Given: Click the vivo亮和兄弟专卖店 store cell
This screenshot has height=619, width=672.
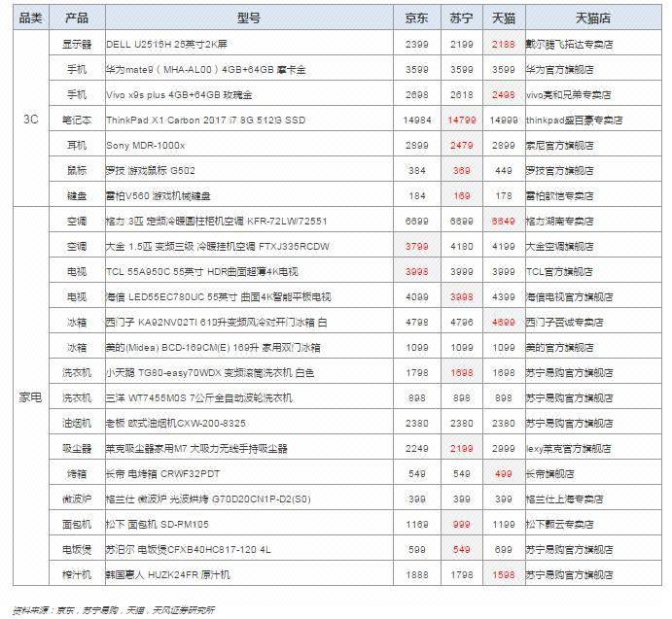Looking at the screenshot, I should click(593, 94).
